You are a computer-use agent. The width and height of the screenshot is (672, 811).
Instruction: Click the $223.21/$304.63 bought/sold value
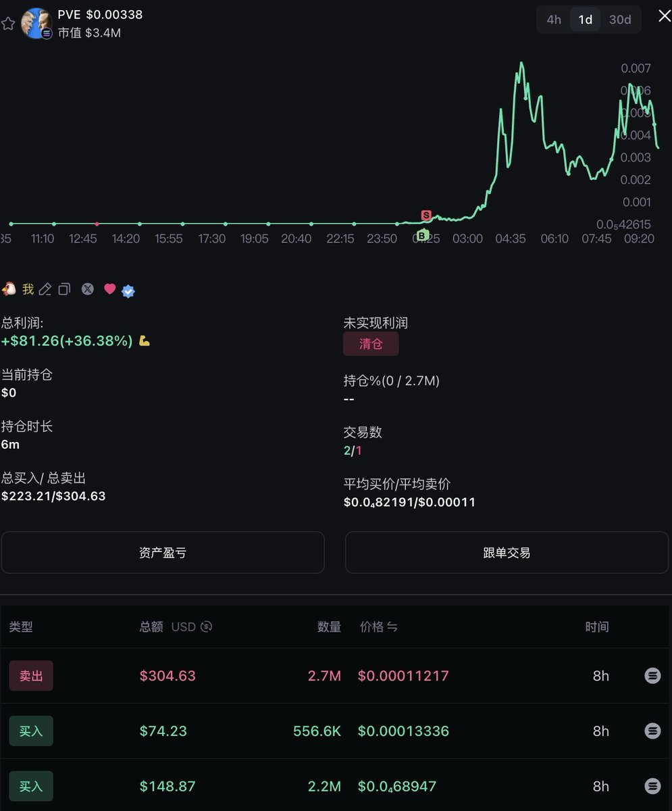click(53, 496)
